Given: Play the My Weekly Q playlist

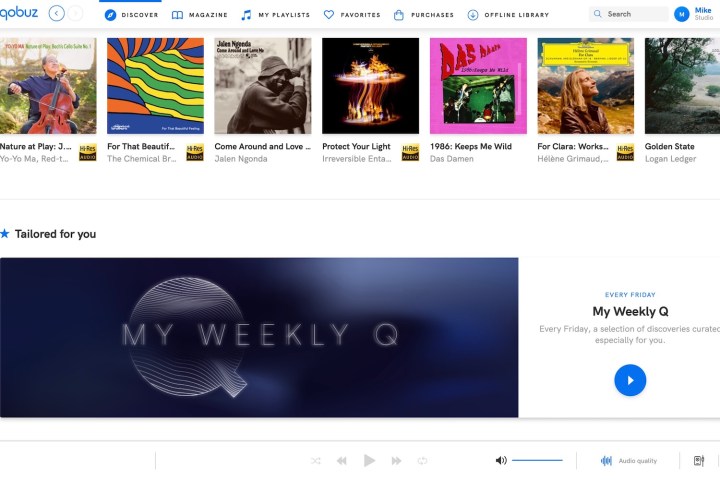Looking at the screenshot, I should click(x=630, y=380).
